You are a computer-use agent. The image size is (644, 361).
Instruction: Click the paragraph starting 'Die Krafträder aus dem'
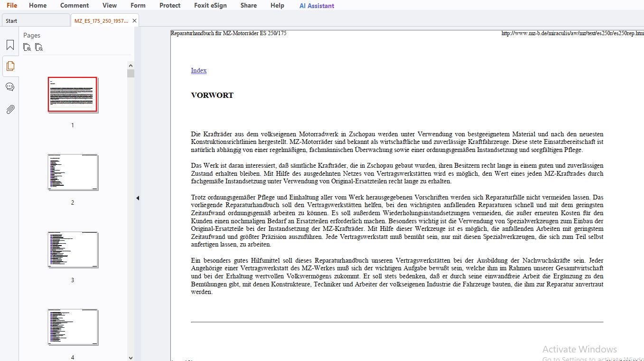(397, 142)
